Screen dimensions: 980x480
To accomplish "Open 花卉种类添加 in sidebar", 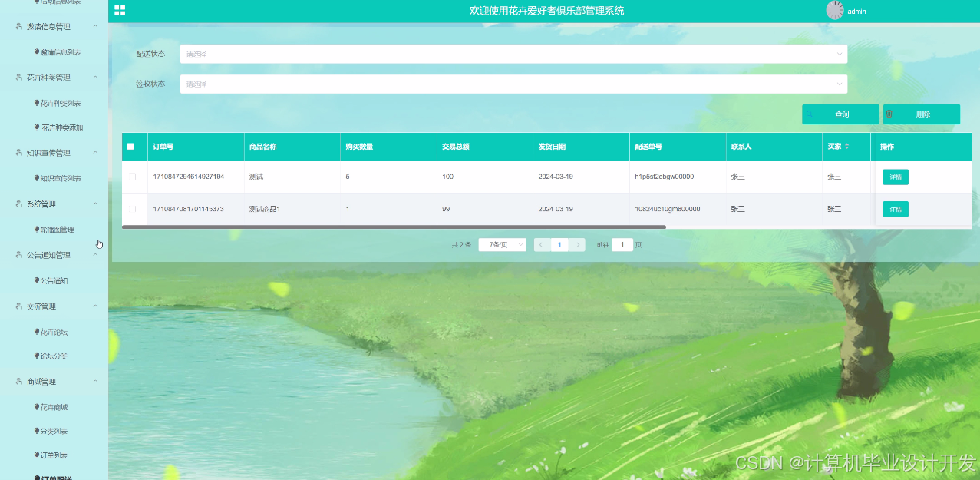I will pos(62,127).
